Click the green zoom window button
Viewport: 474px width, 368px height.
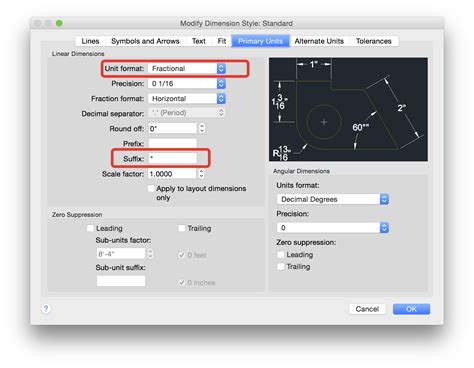(x=59, y=23)
